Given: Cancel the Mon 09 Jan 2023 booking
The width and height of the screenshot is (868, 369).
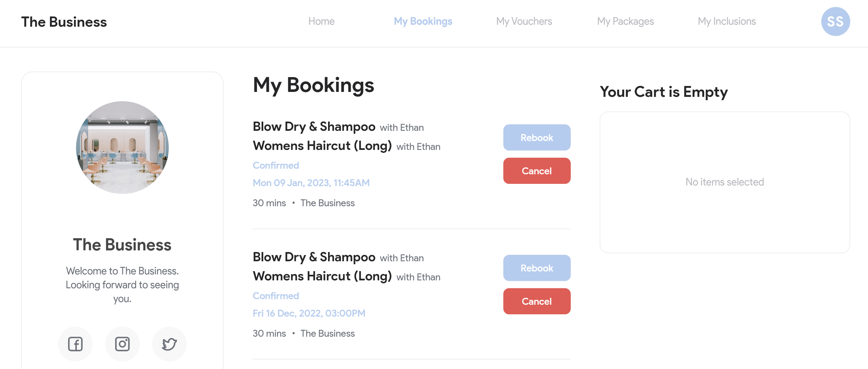Looking at the screenshot, I should point(537,171).
